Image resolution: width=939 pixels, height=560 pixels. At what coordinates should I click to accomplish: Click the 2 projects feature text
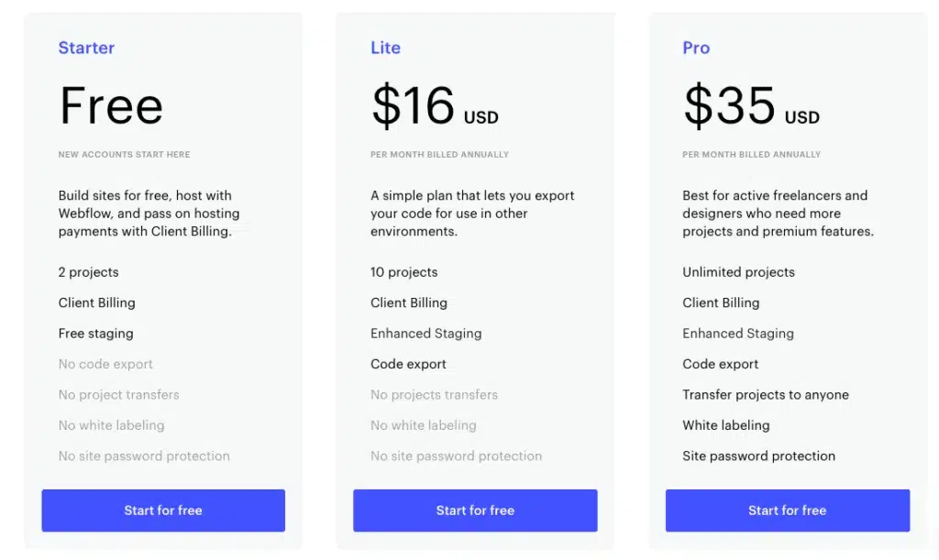coord(88,272)
